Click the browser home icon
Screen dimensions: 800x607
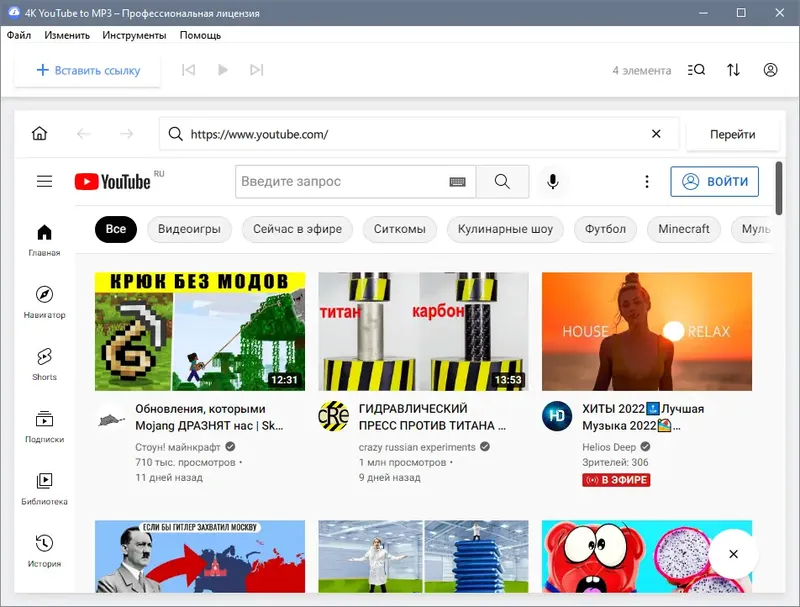[40, 133]
